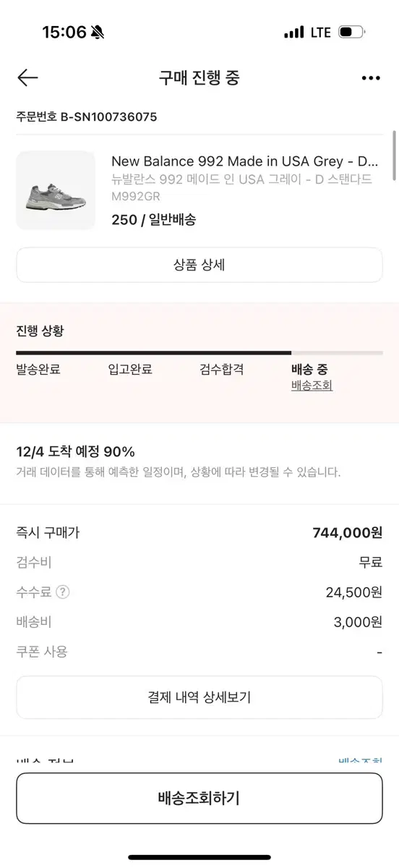Tap the 배송조회하기 button
The image size is (399, 868).
point(199,798)
